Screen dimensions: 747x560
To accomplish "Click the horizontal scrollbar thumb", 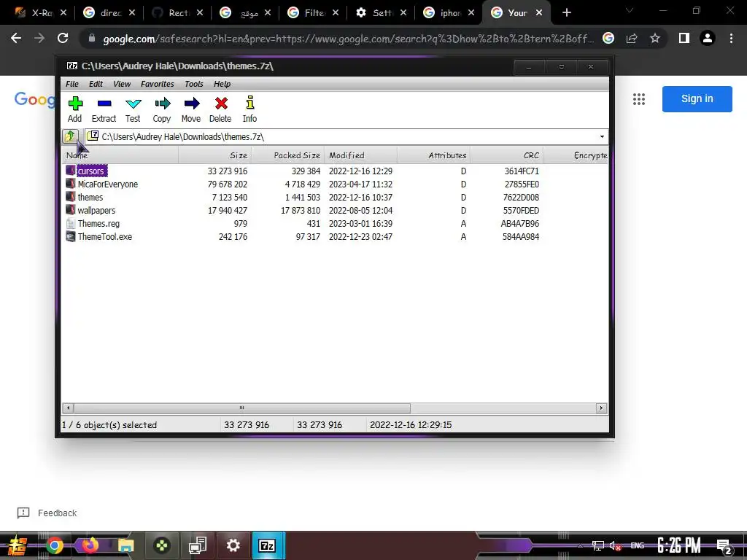I will (242, 408).
